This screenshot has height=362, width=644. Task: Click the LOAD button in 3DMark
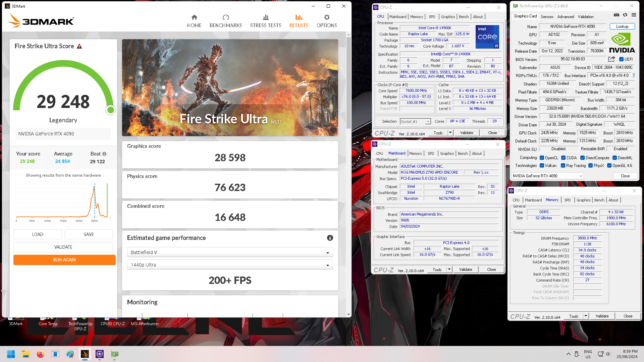38,234
